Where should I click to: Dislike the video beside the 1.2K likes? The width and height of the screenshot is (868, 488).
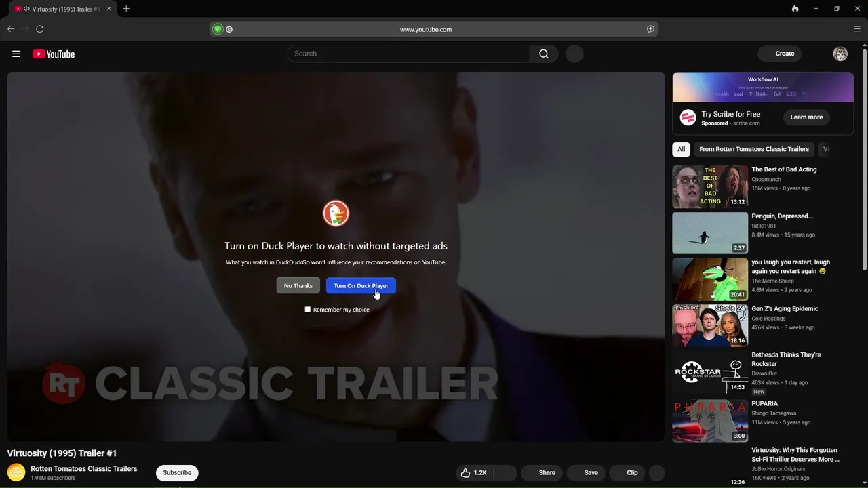click(x=505, y=473)
